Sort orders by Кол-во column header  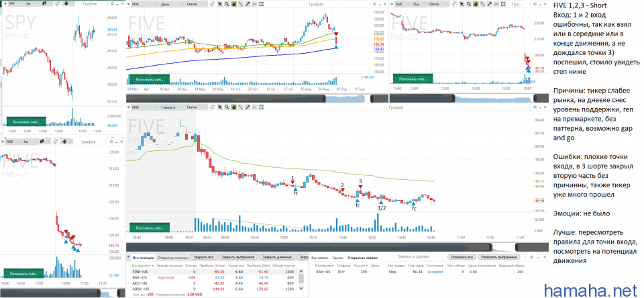click(360, 266)
